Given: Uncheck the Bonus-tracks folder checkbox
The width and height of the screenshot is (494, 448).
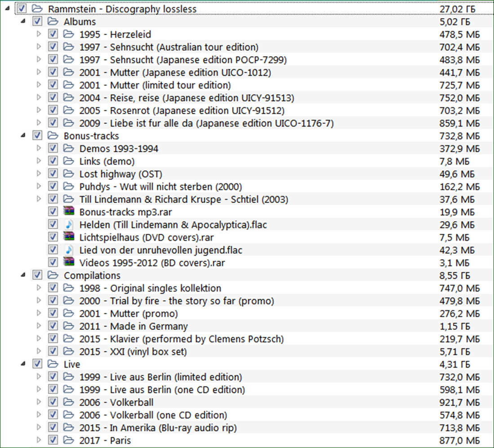Looking at the screenshot, I should coord(37,136).
